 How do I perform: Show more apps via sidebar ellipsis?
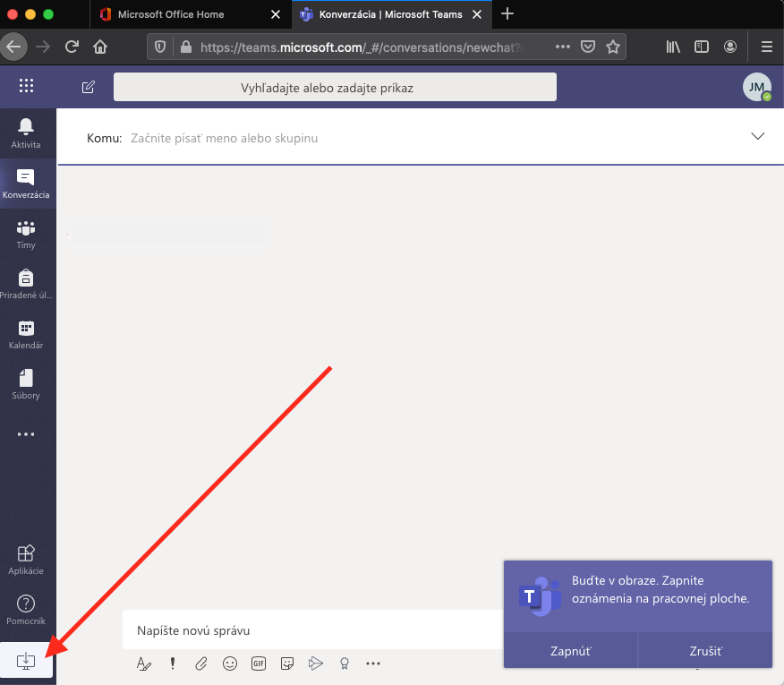(26, 434)
